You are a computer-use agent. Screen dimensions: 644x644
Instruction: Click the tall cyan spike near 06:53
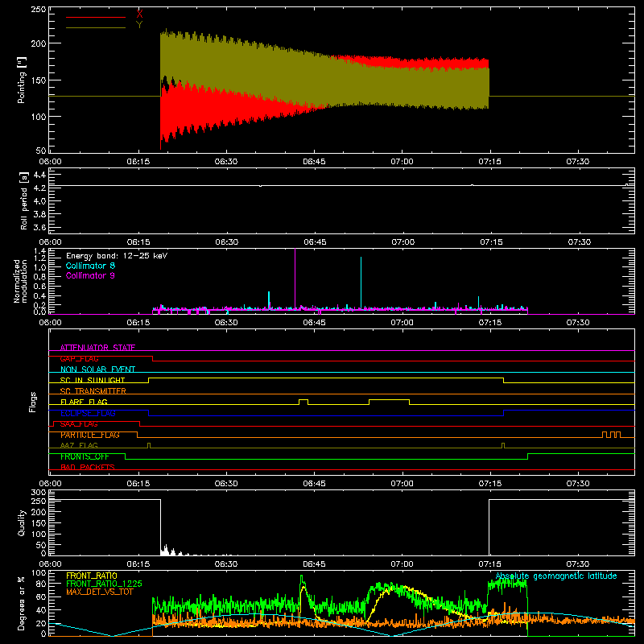click(361, 283)
